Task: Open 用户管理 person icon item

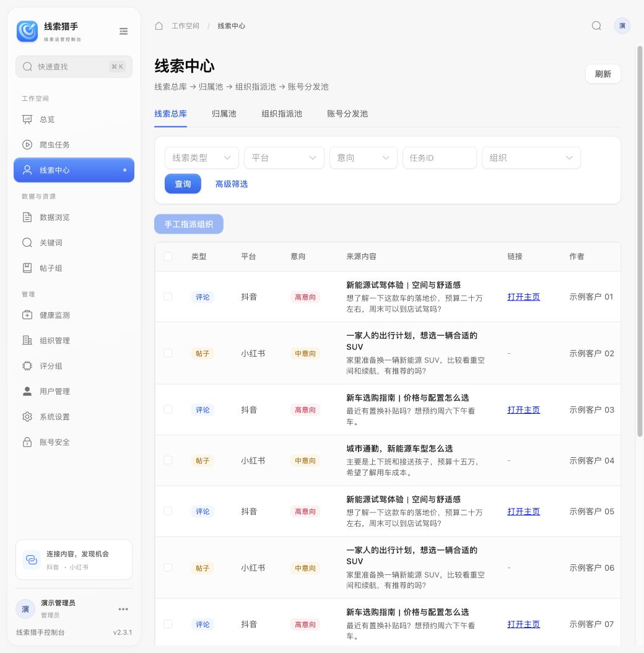Action: coord(74,392)
